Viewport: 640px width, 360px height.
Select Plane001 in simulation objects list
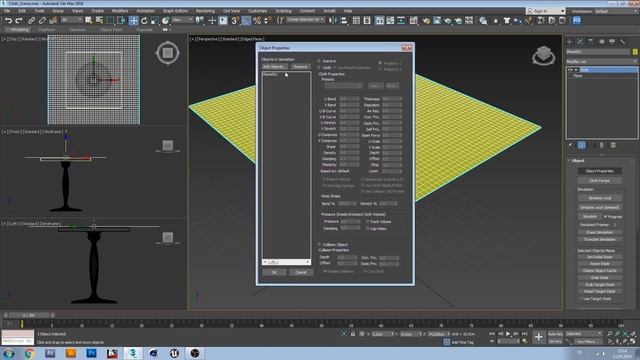click(270, 75)
